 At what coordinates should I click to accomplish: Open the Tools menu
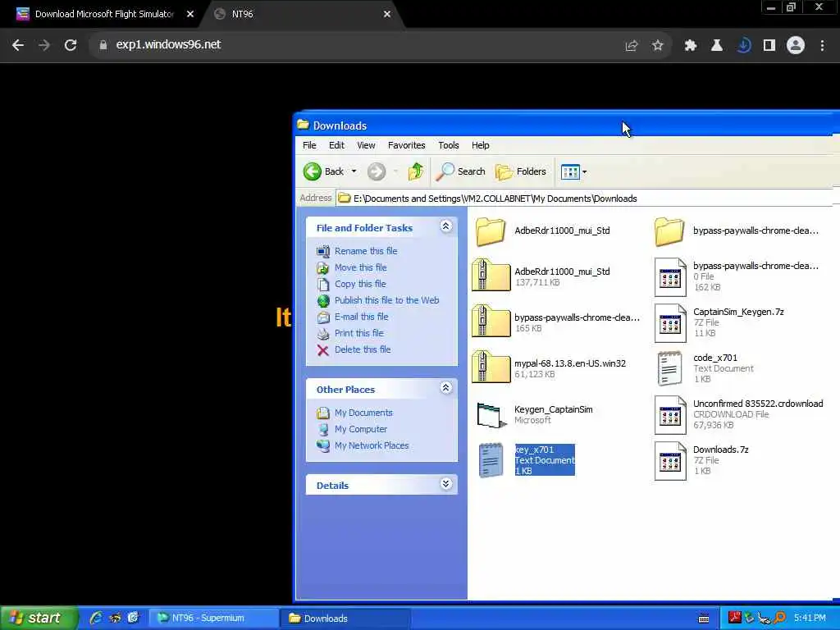pos(449,145)
